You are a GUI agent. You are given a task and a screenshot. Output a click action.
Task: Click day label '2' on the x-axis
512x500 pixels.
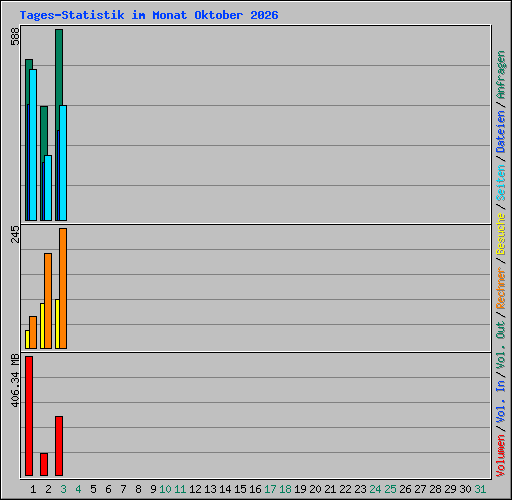click(x=48, y=489)
